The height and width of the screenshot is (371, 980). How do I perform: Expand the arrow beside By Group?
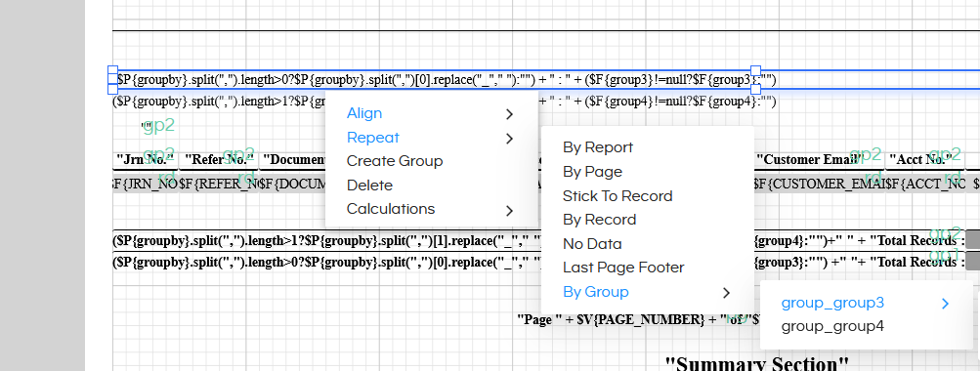[726, 292]
